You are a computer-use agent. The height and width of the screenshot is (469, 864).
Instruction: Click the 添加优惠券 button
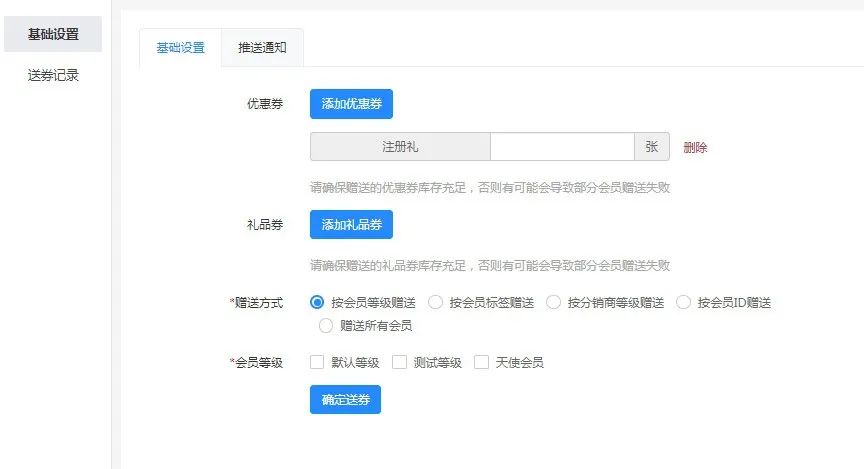(351, 104)
